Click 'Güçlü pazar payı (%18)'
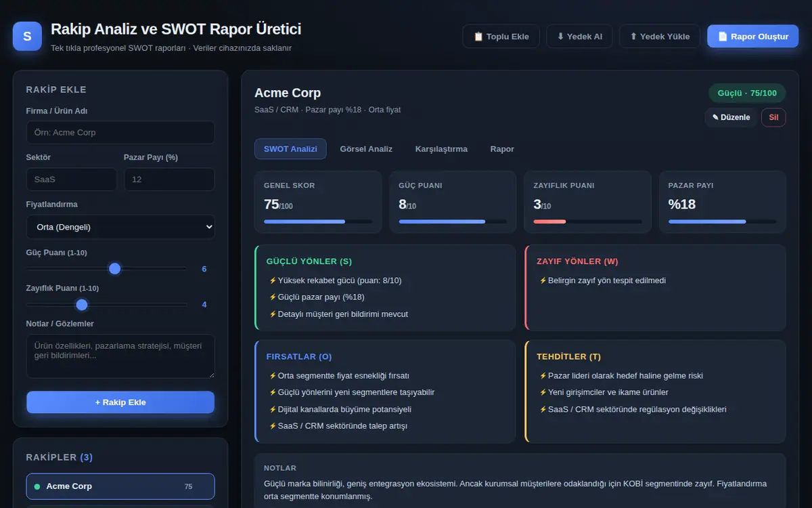 click(x=321, y=297)
